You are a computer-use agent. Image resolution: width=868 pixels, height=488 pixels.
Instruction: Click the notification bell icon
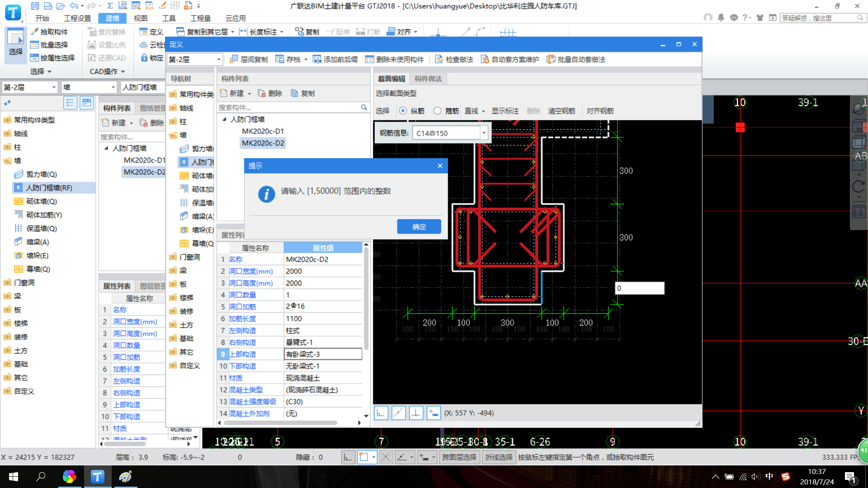click(721, 18)
